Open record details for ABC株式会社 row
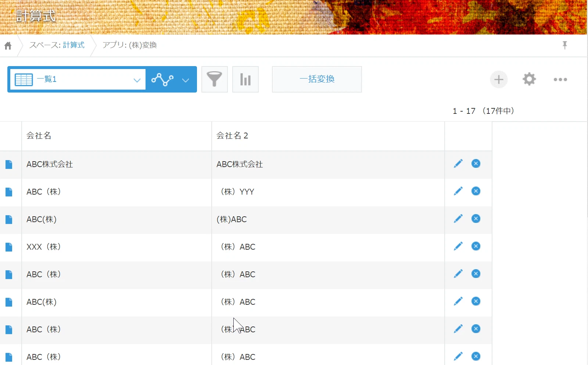 pos(9,165)
